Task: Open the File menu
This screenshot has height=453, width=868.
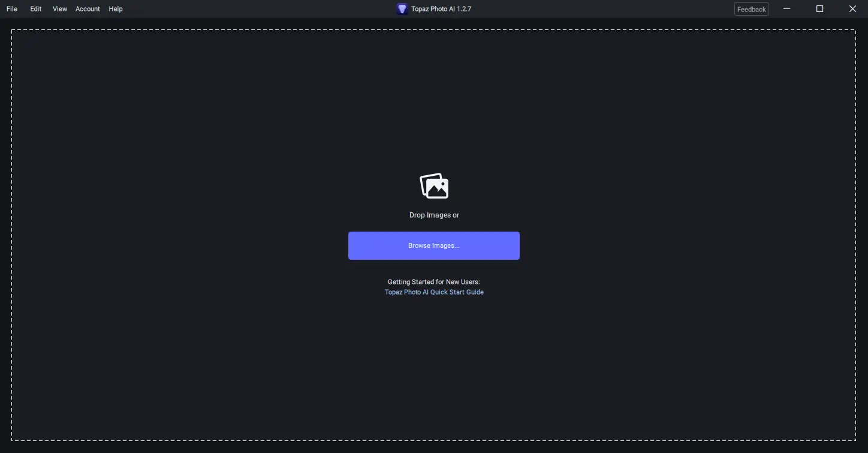Action: point(12,9)
